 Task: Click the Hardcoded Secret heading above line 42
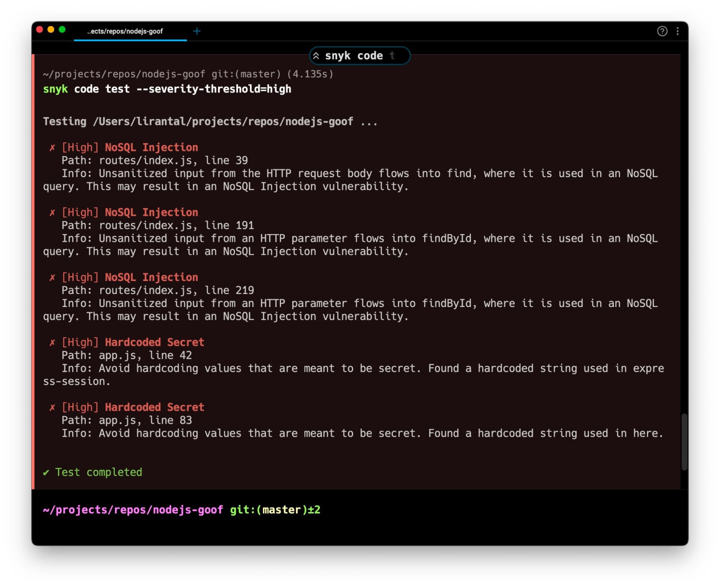tap(155, 342)
